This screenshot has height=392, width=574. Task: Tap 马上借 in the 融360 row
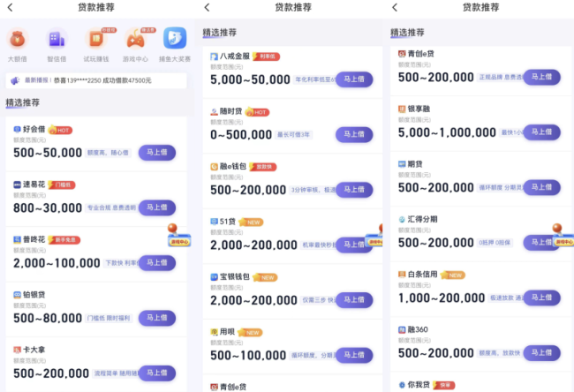542,353
